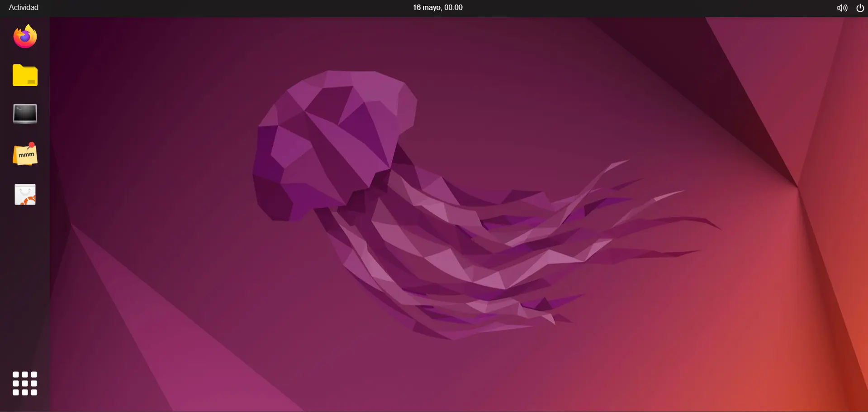The height and width of the screenshot is (412, 868).
Task: Open the volume indicator in top bar
Action: tap(841, 7)
